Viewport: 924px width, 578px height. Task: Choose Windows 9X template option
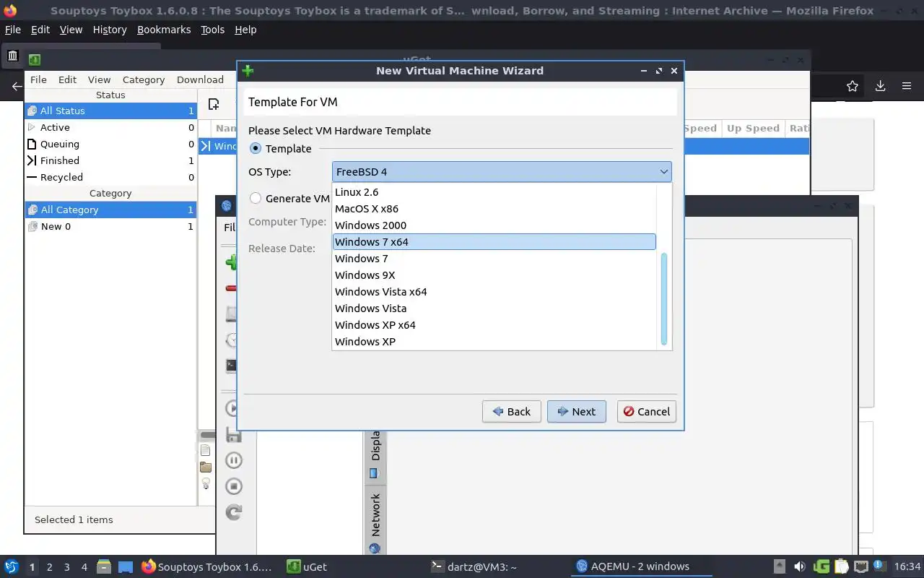pos(494,275)
